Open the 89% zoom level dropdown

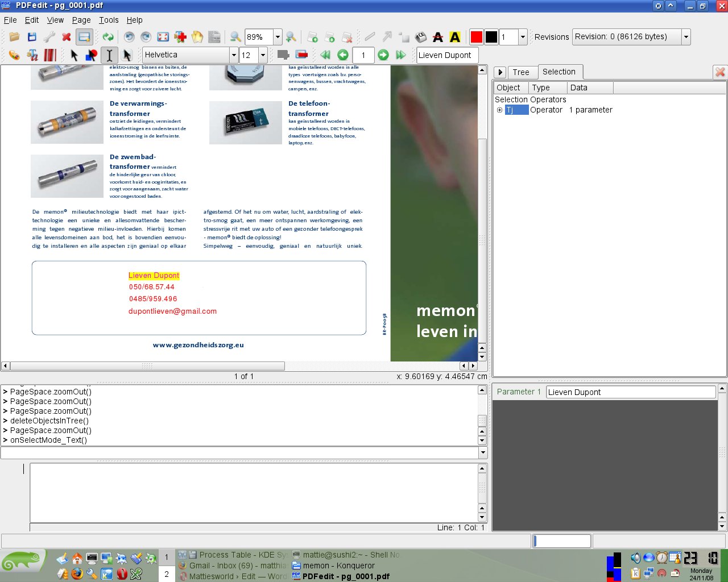(278, 37)
